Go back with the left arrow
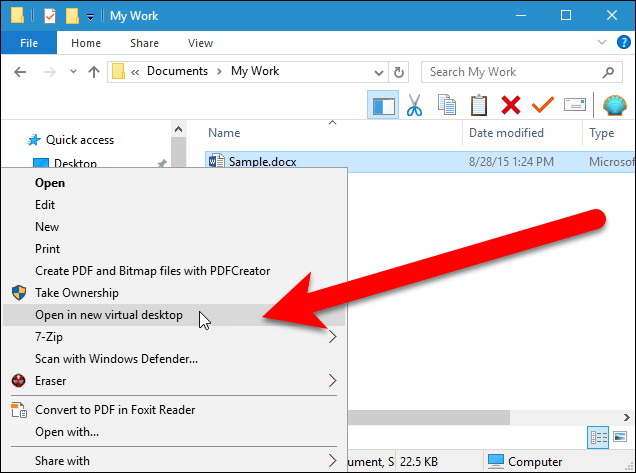636x473 pixels. (20, 72)
